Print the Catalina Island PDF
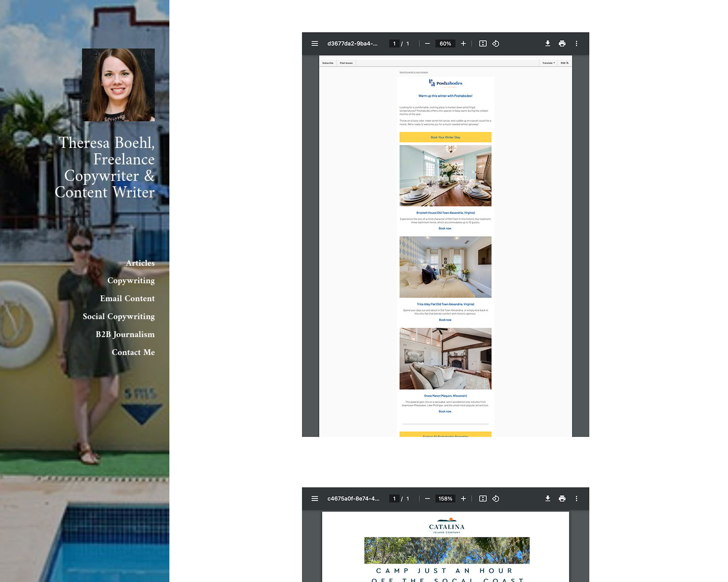Viewport: 728px width, 582px height. 562,498
